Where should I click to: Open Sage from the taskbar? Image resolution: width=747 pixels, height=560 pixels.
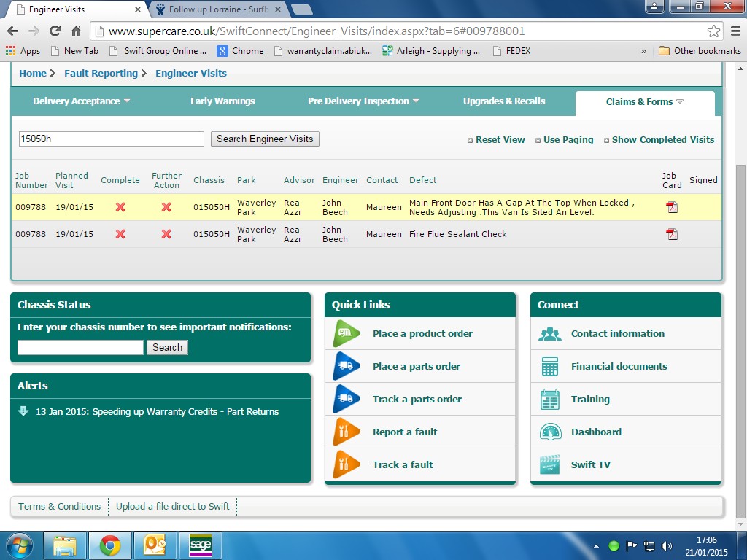(200, 545)
